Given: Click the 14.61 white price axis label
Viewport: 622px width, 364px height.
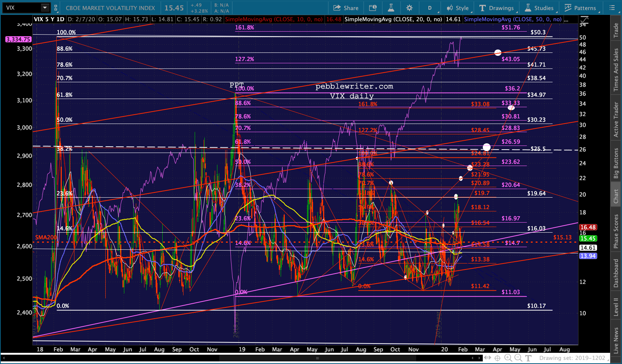Looking at the screenshot, I should tap(588, 248).
